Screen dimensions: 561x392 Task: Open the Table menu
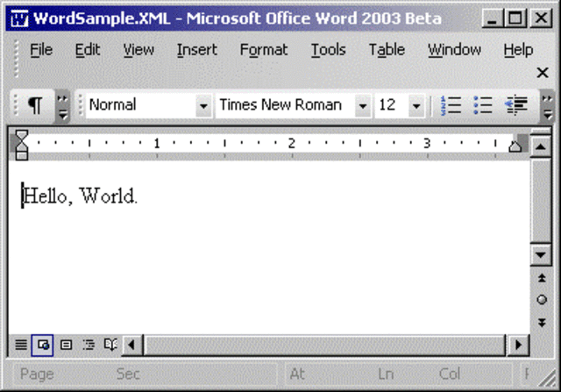387,50
